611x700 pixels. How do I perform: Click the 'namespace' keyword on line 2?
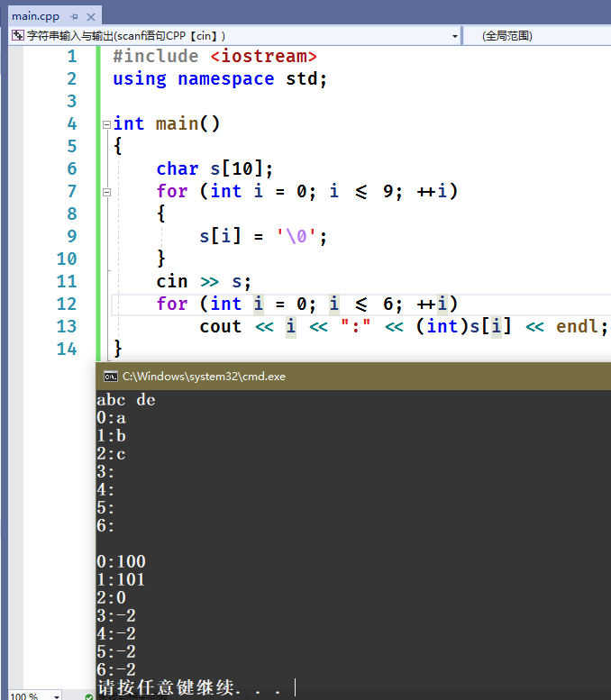pos(226,79)
